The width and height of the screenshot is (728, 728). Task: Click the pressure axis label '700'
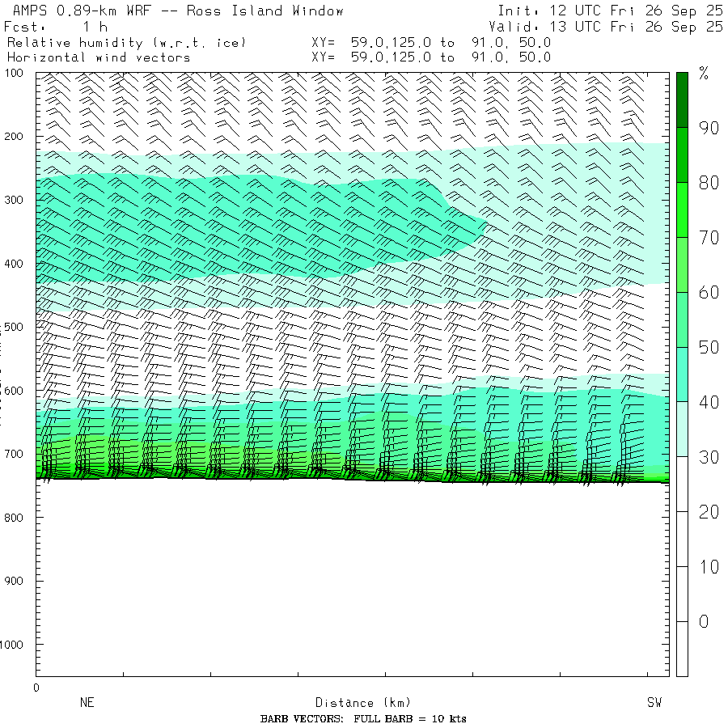tap(14, 454)
